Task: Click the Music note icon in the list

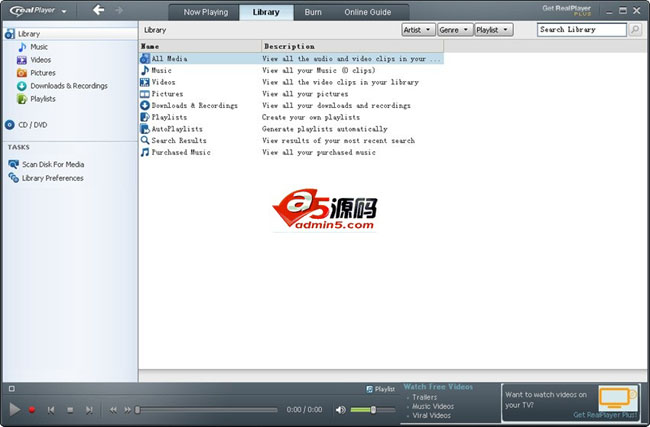Action: [145, 70]
